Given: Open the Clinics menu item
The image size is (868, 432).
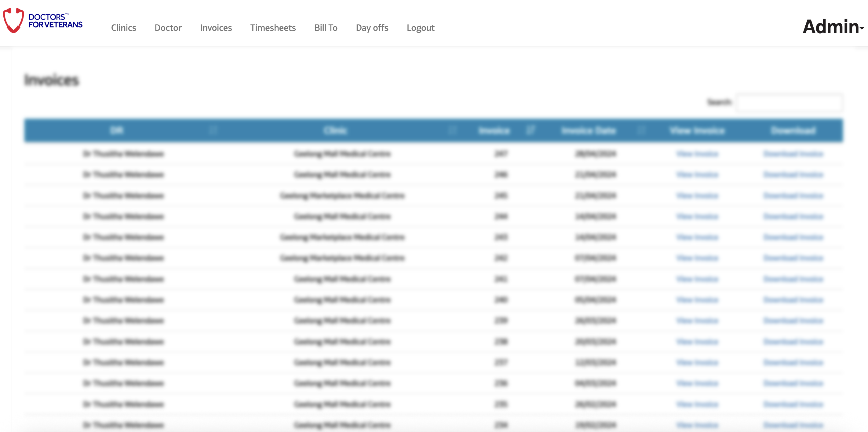Looking at the screenshot, I should pyautogui.click(x=123, y=27).
